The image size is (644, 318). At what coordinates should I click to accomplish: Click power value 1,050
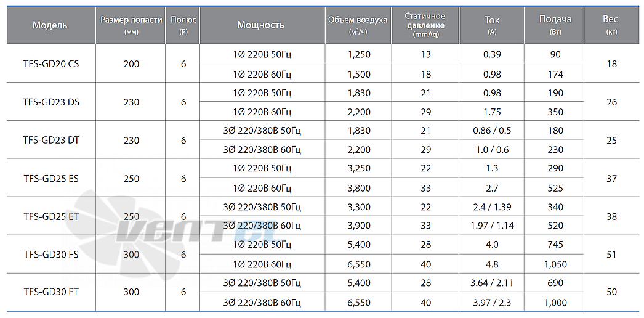[555, 264]
